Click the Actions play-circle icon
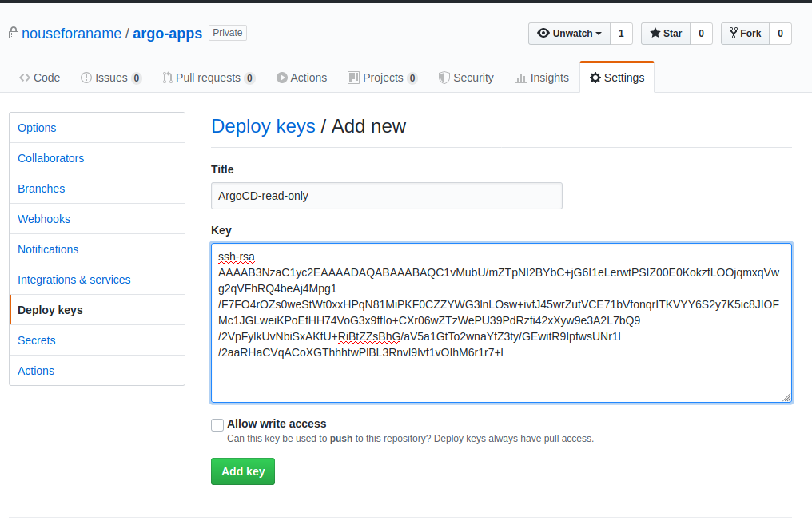Image resolution: width=812 pixels, height=521 pixels. tap(281, 78)
